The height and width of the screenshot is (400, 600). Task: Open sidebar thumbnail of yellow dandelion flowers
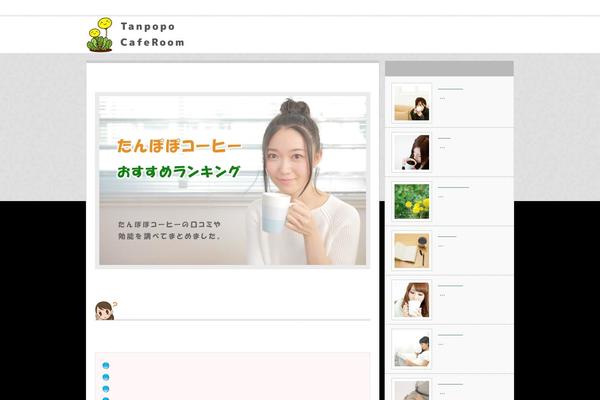point(412,201)
